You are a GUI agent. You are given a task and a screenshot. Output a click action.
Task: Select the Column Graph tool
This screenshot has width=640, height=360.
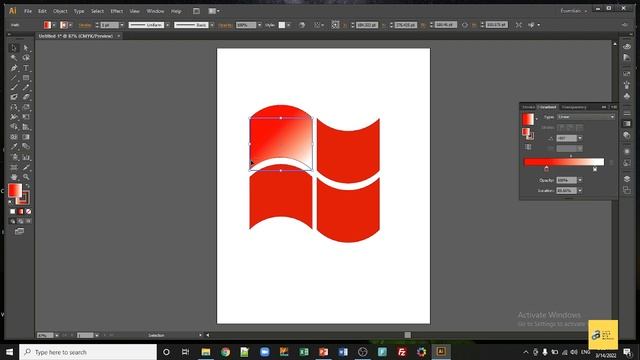pyautogui.click(x=26, y=157)
